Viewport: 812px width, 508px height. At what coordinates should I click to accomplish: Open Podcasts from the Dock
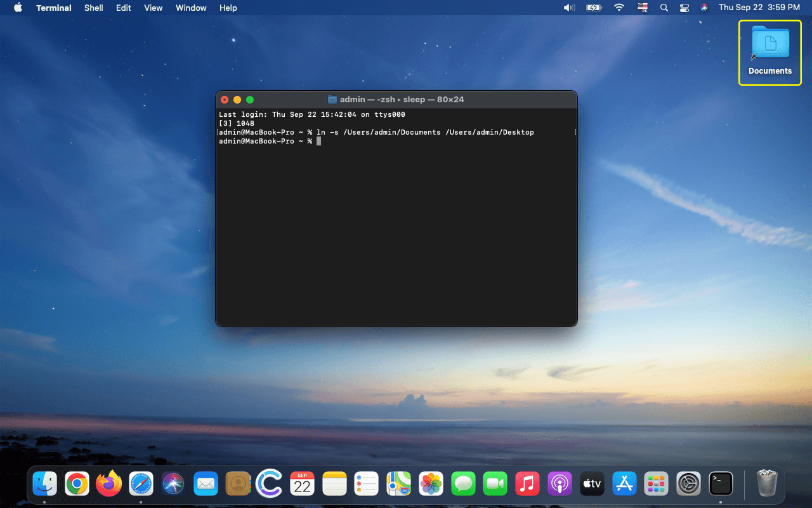560,483
